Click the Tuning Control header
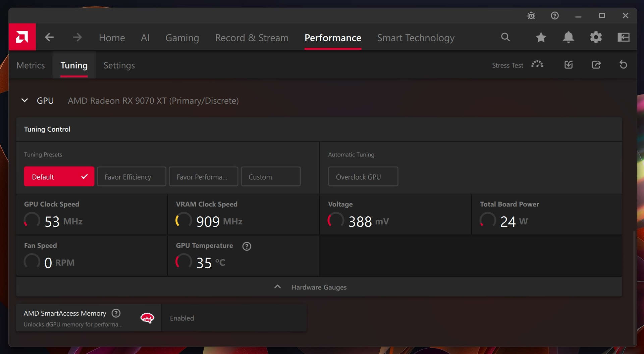This screenshot has width=644, height=354. click(47, 129)
